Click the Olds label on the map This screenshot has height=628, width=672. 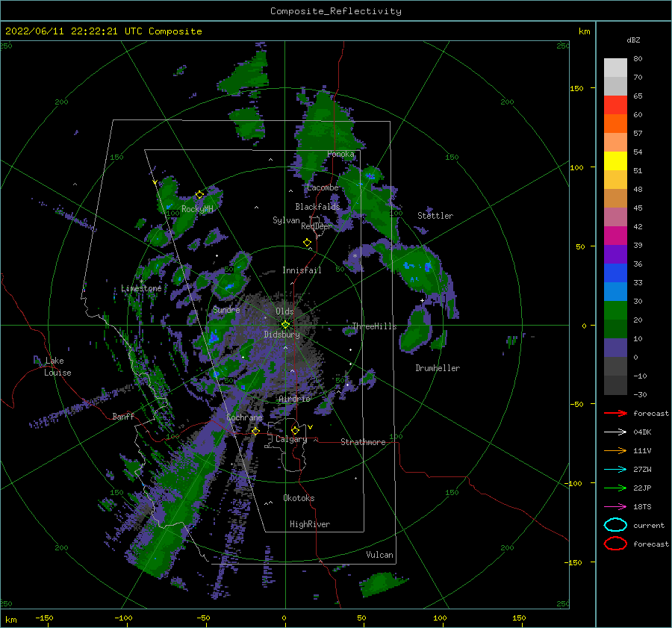[x=284, y=311]
